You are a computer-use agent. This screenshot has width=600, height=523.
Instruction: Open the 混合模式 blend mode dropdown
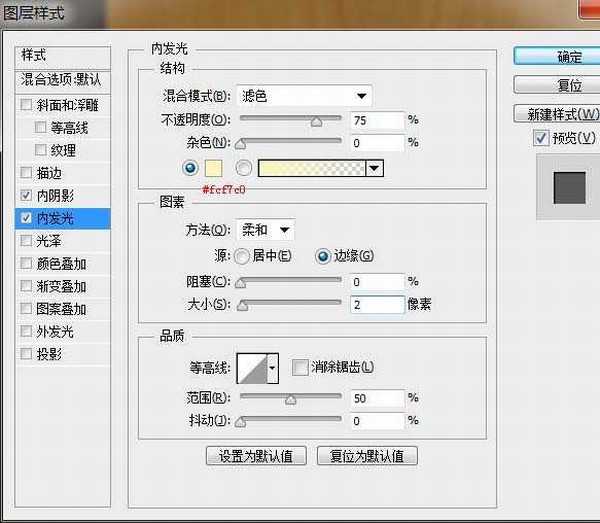click(x=304, y=97)
